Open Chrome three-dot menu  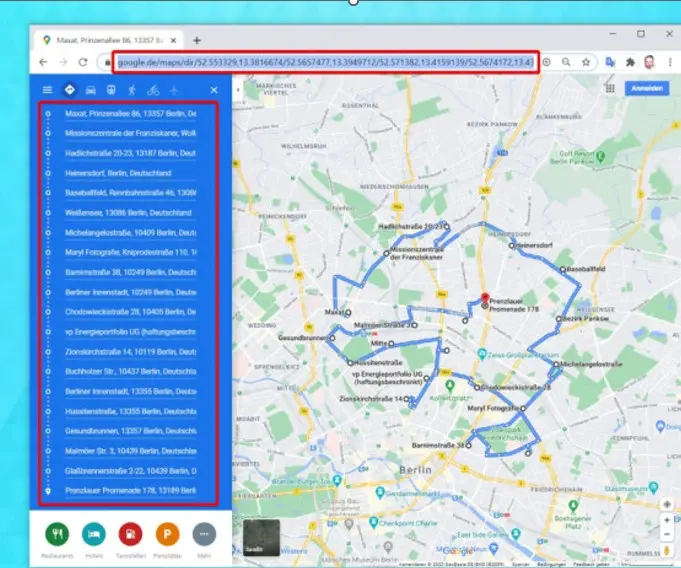click(x=670, y=62)
